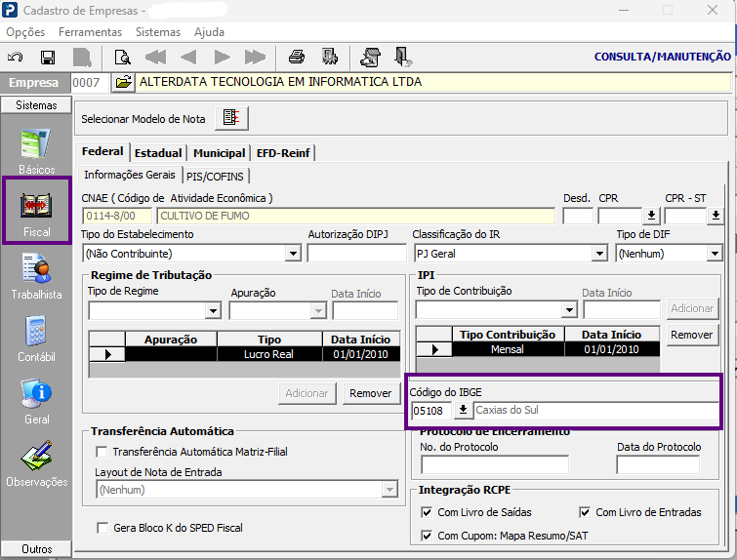Expand the Tipo de Regime combo box
This screenshot has height=560, width=737.
tap(213, 311)
